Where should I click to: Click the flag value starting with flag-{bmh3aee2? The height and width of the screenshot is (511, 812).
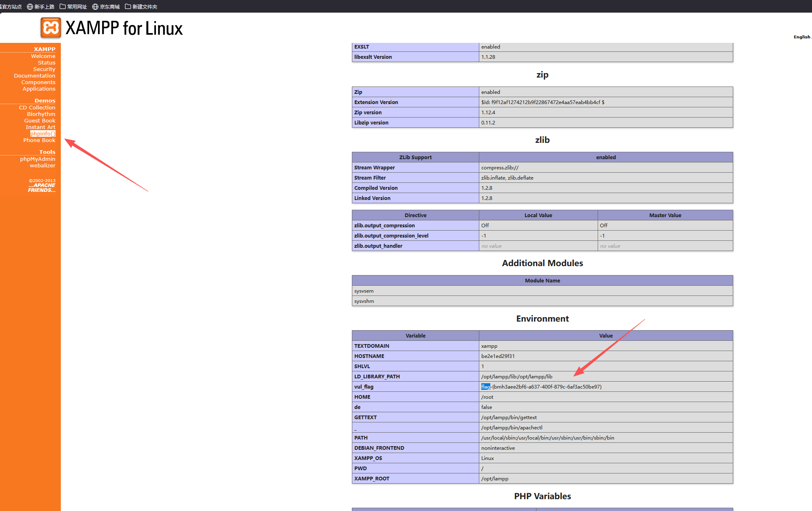pos(541,387)
